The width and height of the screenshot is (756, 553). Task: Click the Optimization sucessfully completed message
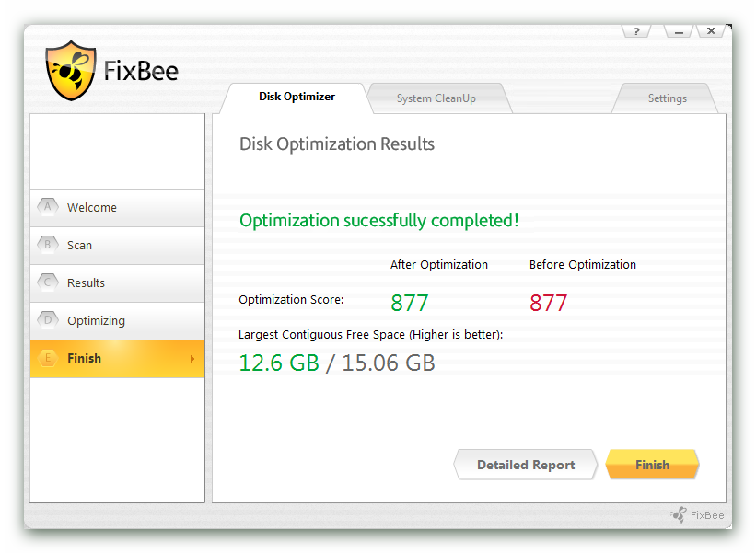378,221
